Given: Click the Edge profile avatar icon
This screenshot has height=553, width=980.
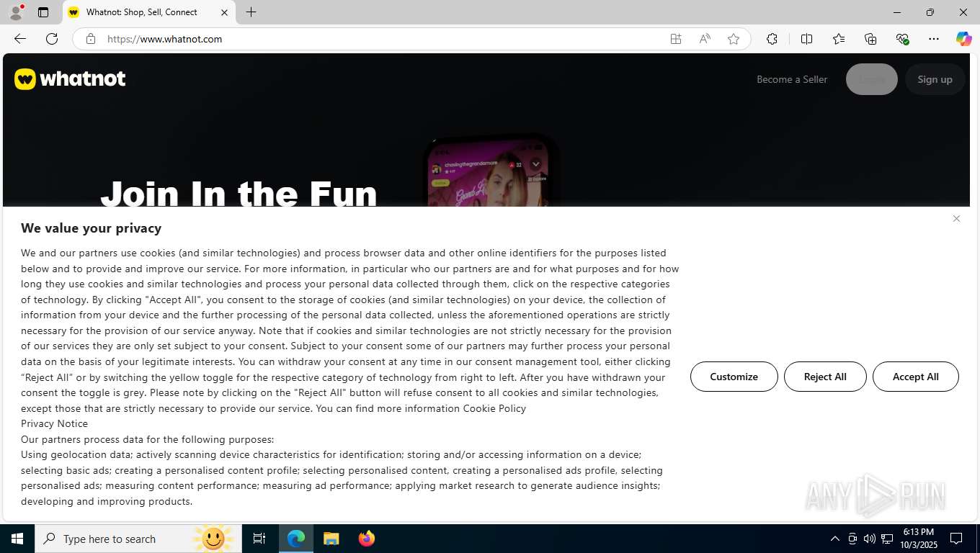Looking at the screenshot, I should click(x=15, y=12).
